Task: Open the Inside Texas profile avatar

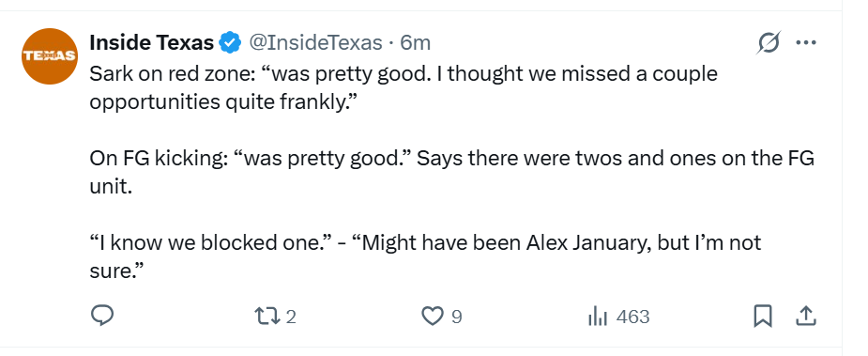Action: [x=50, y=56]
